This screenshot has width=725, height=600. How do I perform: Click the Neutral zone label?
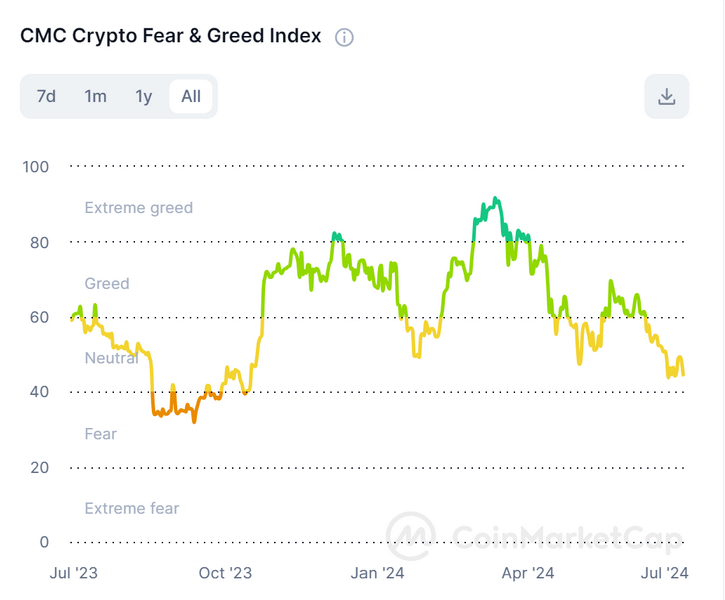point(111,358)
